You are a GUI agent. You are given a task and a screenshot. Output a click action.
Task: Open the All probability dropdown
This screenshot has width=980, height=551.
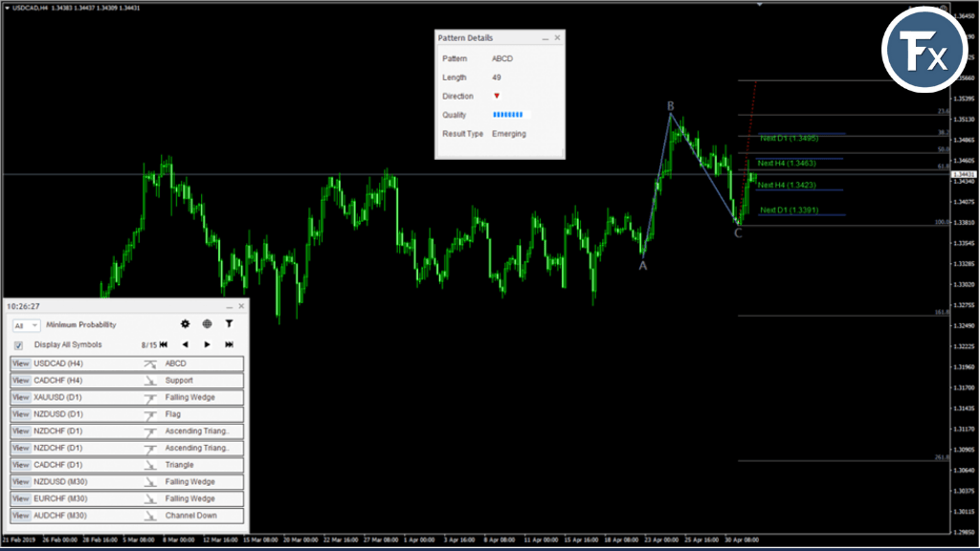pyautogui.click(x=26, y=325)
